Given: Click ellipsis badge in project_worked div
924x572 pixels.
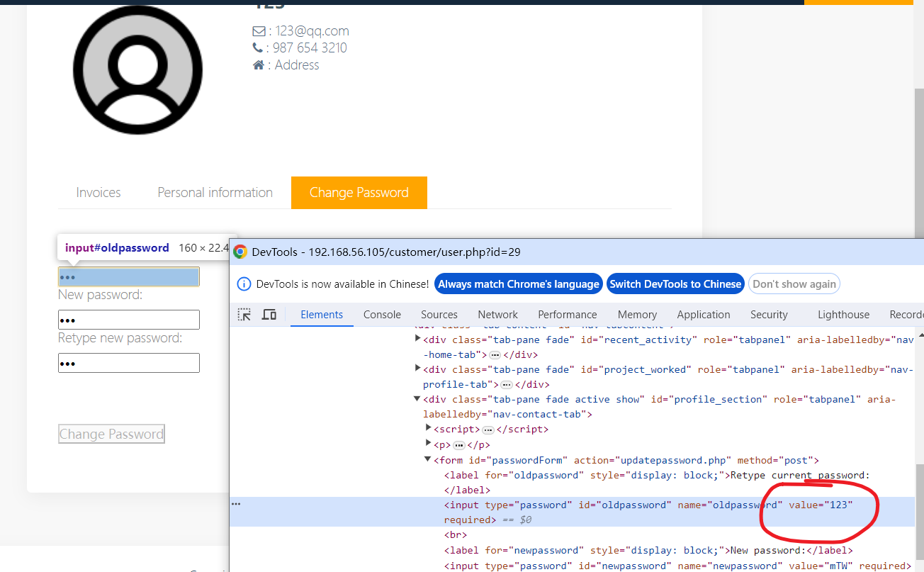Looking at the screenshot, I should [x=507, y=385].
